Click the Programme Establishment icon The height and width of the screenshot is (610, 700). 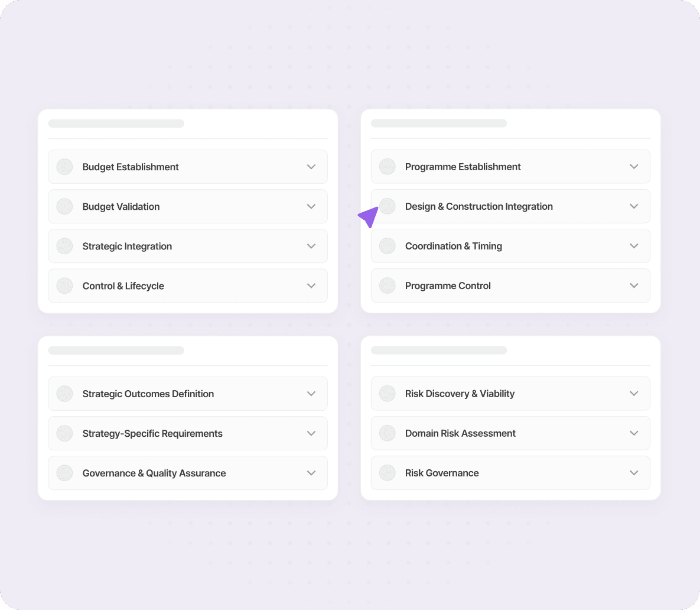point(387,166)
